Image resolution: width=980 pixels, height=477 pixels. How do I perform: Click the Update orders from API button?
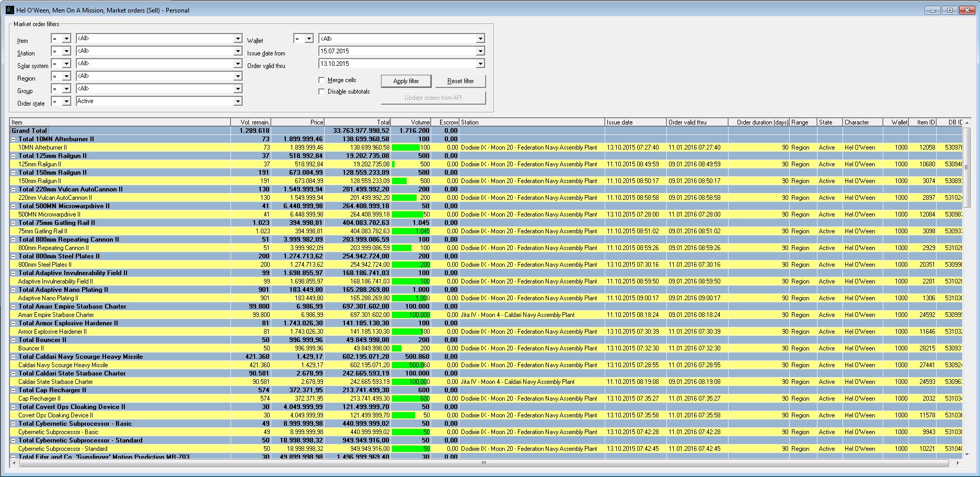point(433,98)
